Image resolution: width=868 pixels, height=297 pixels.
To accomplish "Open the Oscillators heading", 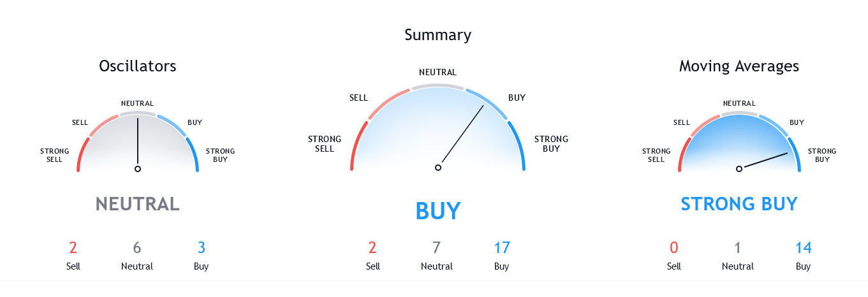I will coord(138,66).
